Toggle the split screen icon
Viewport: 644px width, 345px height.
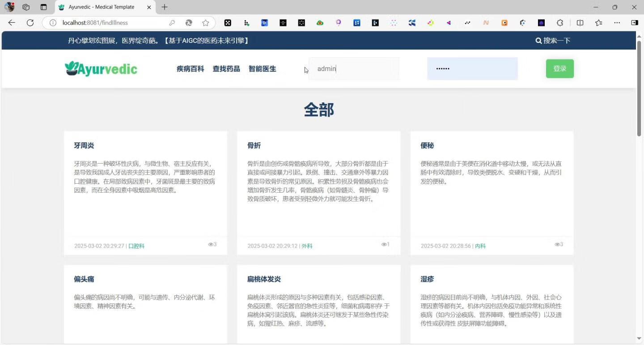coord(580,23)
